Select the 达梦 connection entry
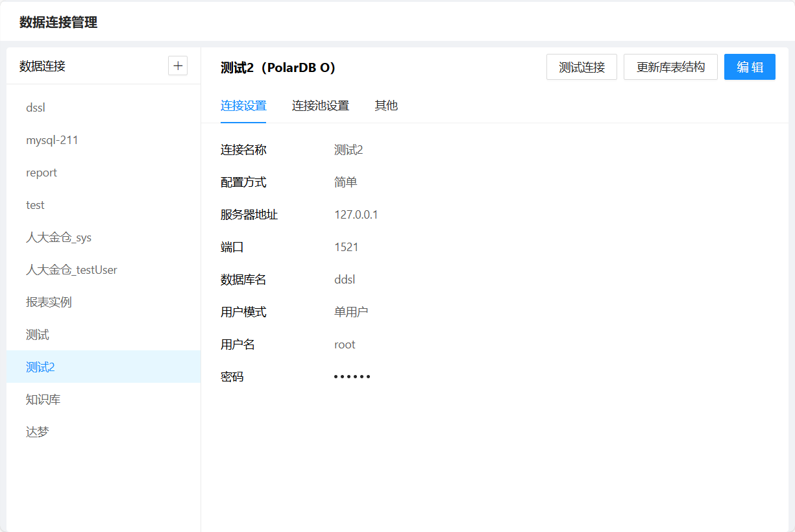The image size is (795, 532). point(38,432)
